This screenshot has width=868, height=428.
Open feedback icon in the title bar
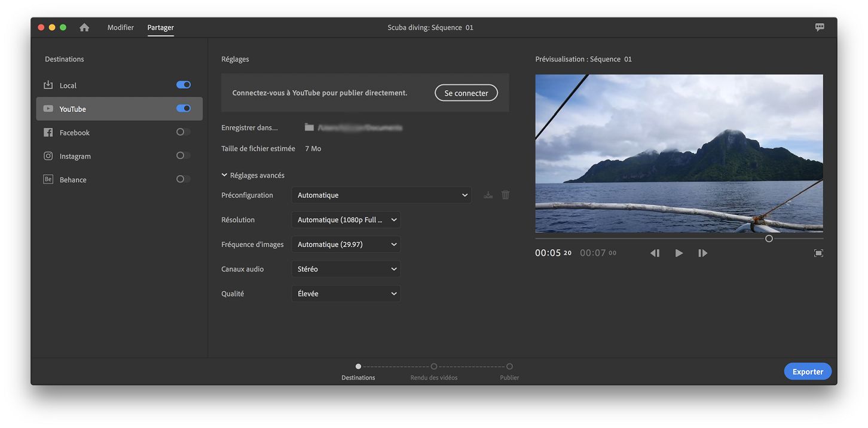pos(819,27)
